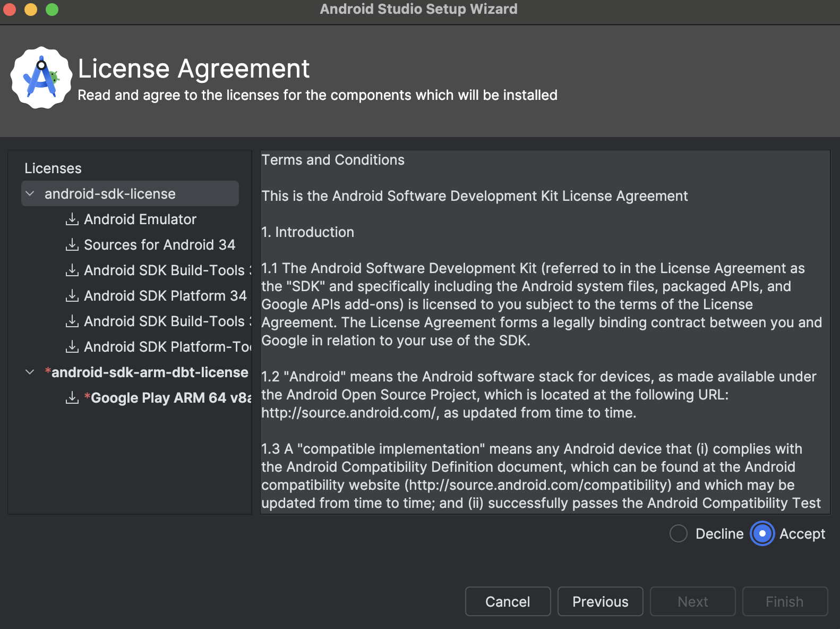Click the download icon beside Sources for Android 34
The image size is (840, 629).
tap(72, 245)
